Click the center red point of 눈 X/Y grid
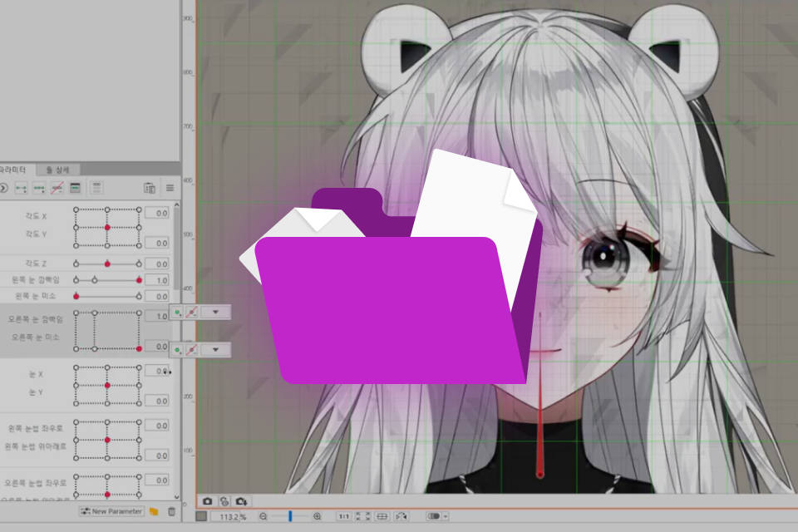 tap(107, 386)
